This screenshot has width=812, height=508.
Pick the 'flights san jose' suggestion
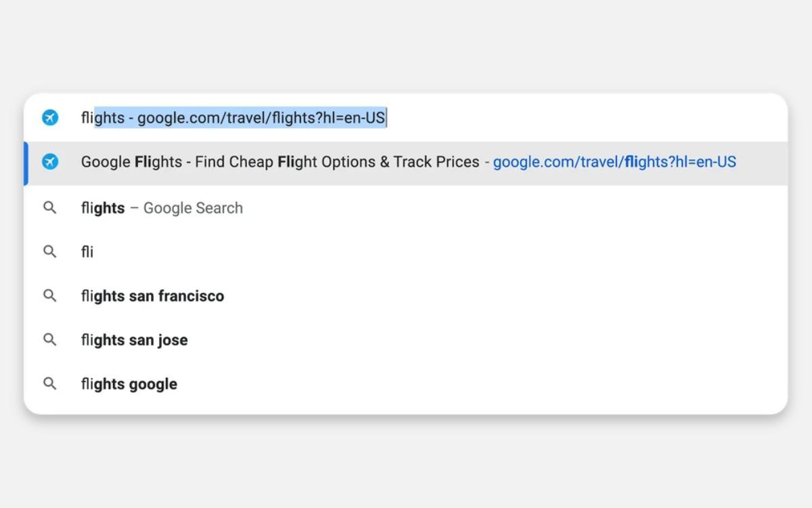point(134,340)
